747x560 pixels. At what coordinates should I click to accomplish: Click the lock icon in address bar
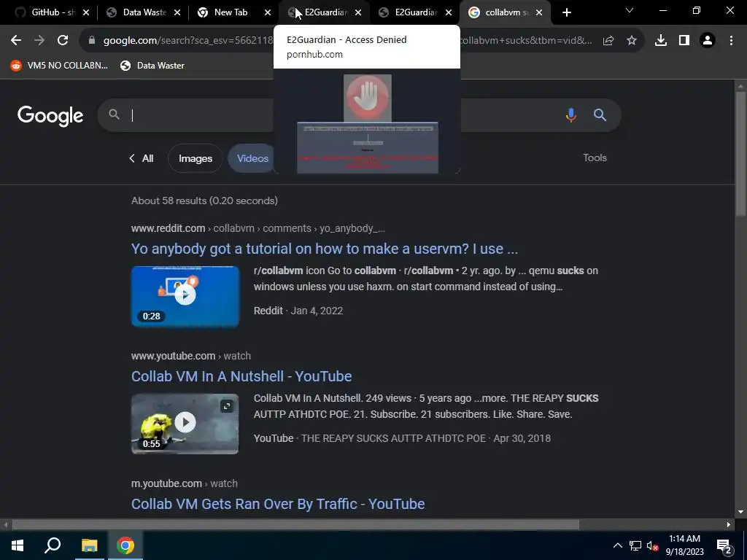(92, 41)
